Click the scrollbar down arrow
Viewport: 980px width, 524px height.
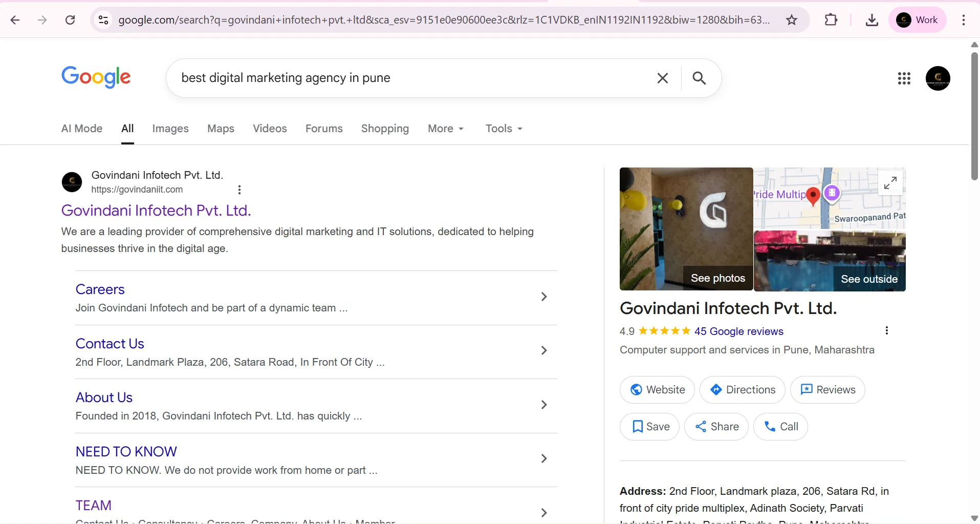(974, 518)
